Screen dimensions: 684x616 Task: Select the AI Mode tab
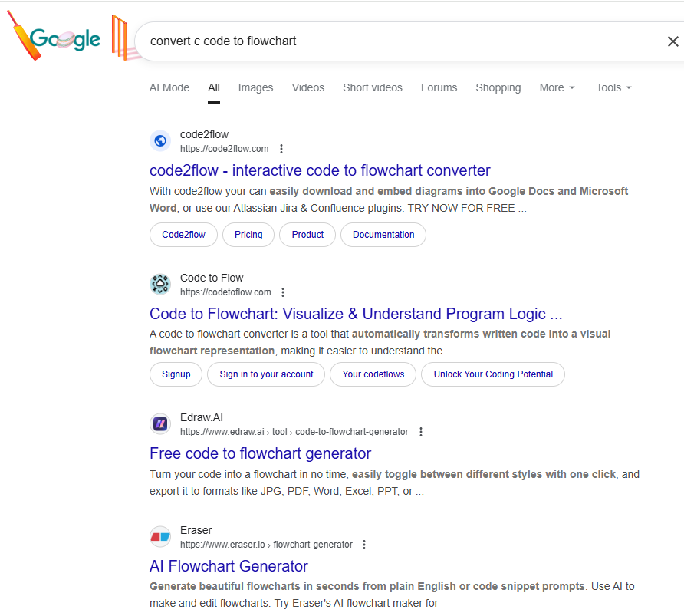click(169, 87)
